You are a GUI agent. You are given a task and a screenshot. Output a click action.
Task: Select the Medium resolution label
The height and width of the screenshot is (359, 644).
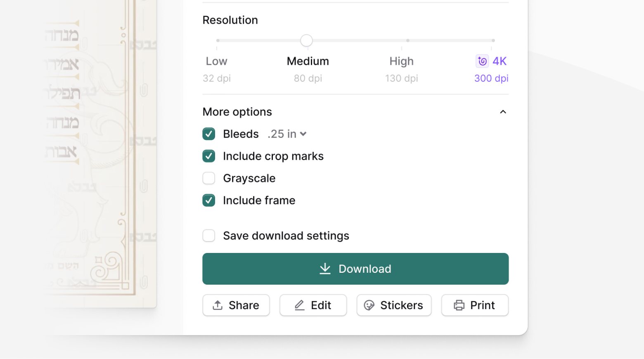[x=308, y=61]
